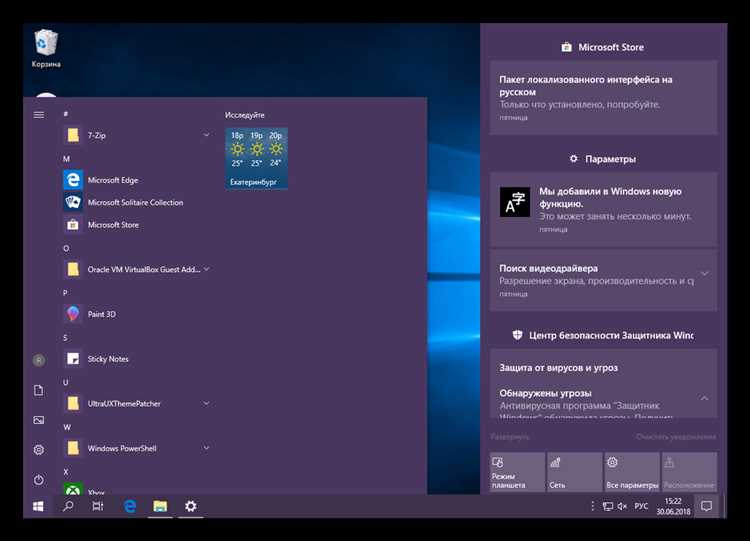Click the letter S group header

click(66, 338)
